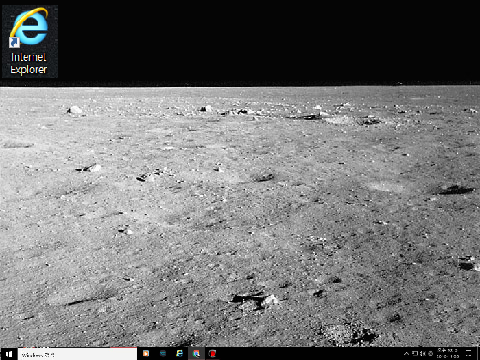Open the red recorder app in taskbar

[x=213, y=353]
